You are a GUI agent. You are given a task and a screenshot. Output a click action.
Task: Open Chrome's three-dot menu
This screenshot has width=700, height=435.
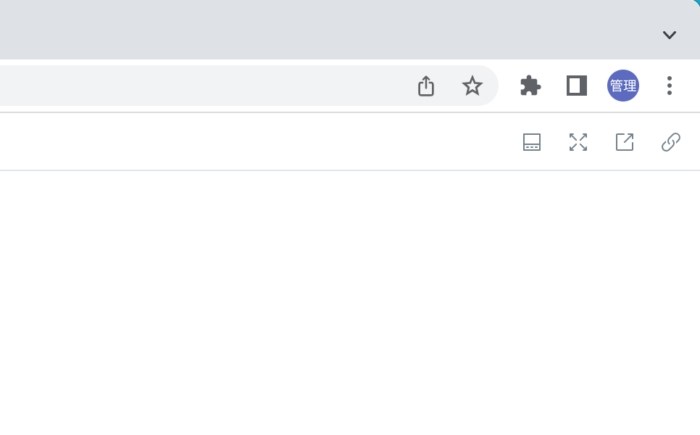tap(669, 86)
